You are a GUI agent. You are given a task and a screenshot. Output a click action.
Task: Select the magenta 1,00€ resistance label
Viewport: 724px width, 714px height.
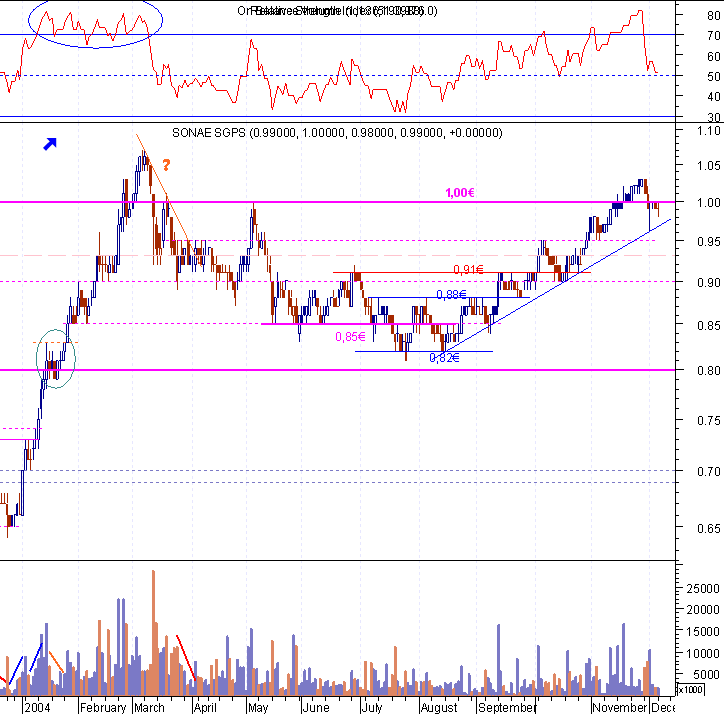459,193
